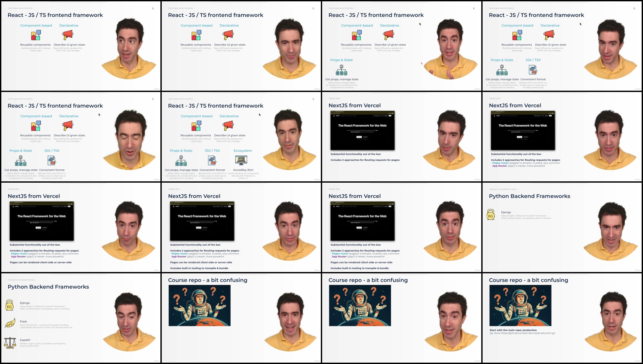Open the NextJS frame ending with 'client-side or server-side'

pos(81,227)
